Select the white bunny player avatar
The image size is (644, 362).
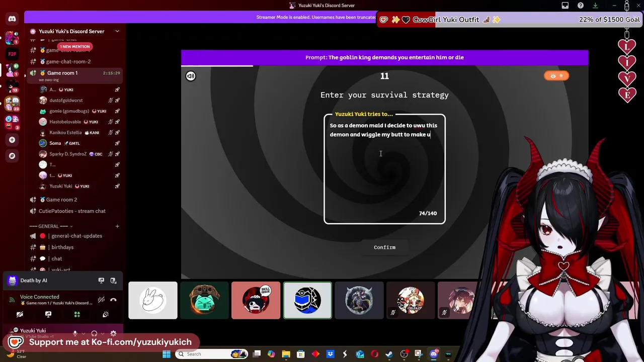point(153,301)
